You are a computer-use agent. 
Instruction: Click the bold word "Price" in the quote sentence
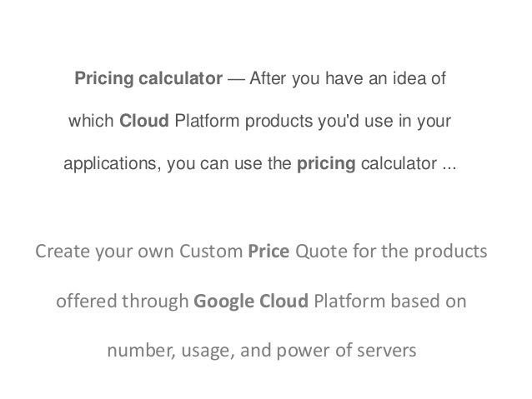pos(269,250)
